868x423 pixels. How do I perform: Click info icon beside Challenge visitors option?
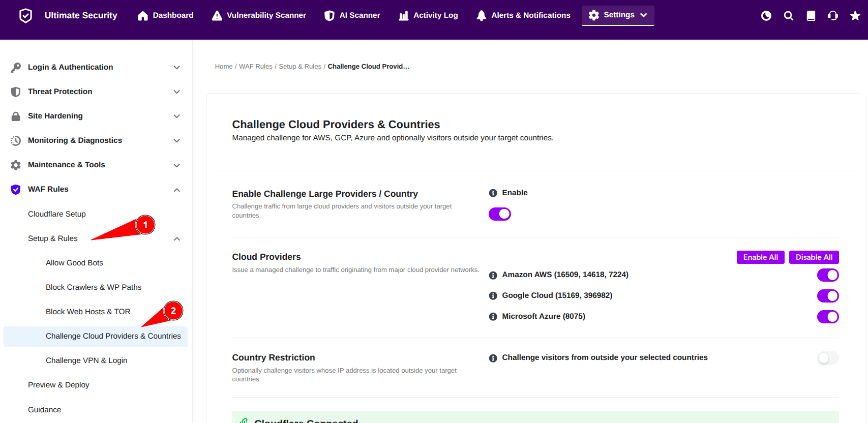(x=493, y=358)
